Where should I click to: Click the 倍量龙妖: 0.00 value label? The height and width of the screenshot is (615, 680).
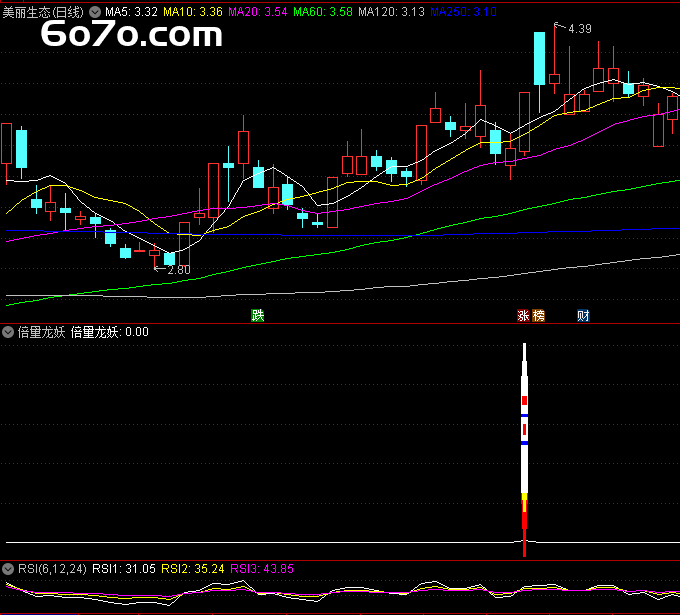pos(110,332)
